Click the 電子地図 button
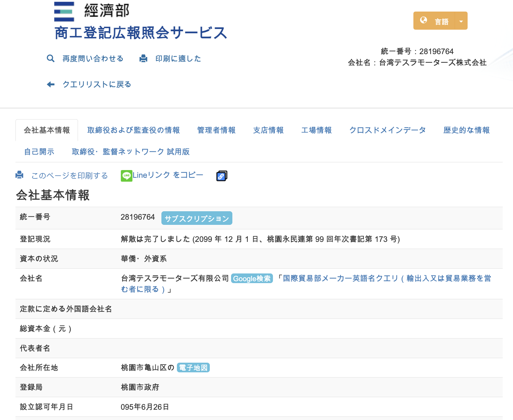This screenshot has width=513, height=420. (193, 367)
